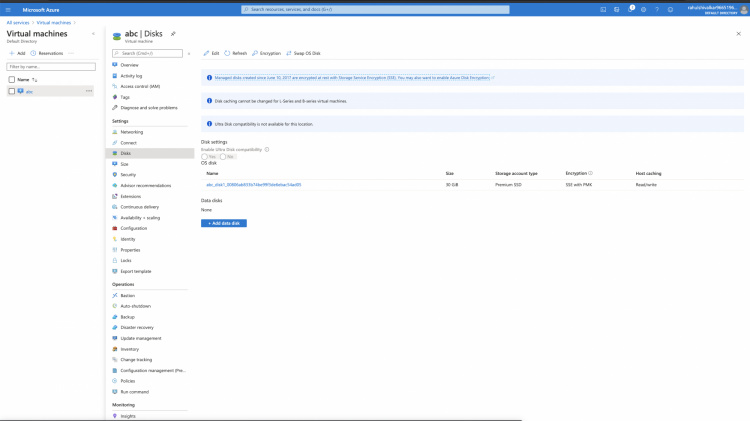Image resolution: width=750 pixels, height=421 pixels.
Task: Open the more options ellipsis for abc
Action: pos(89,91)
